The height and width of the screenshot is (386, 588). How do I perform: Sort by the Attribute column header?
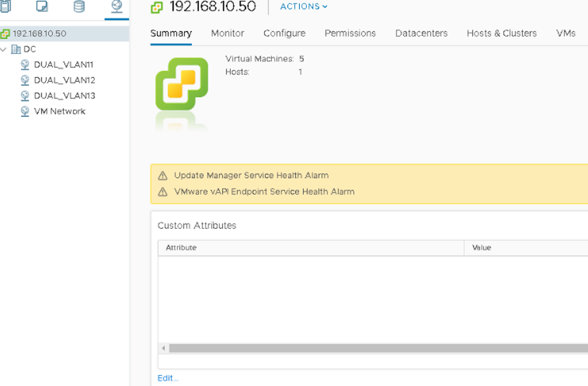tap(311, 248)
